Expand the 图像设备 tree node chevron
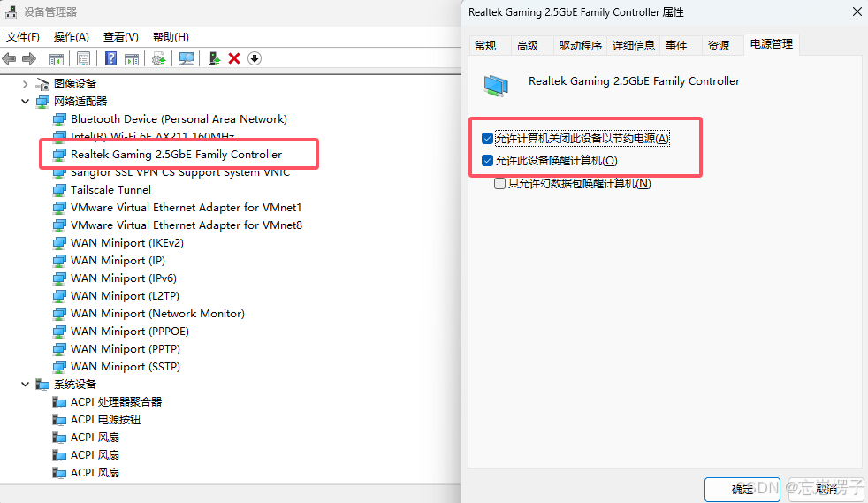This screenshot has height=503, width=868. tap(25, 84)
